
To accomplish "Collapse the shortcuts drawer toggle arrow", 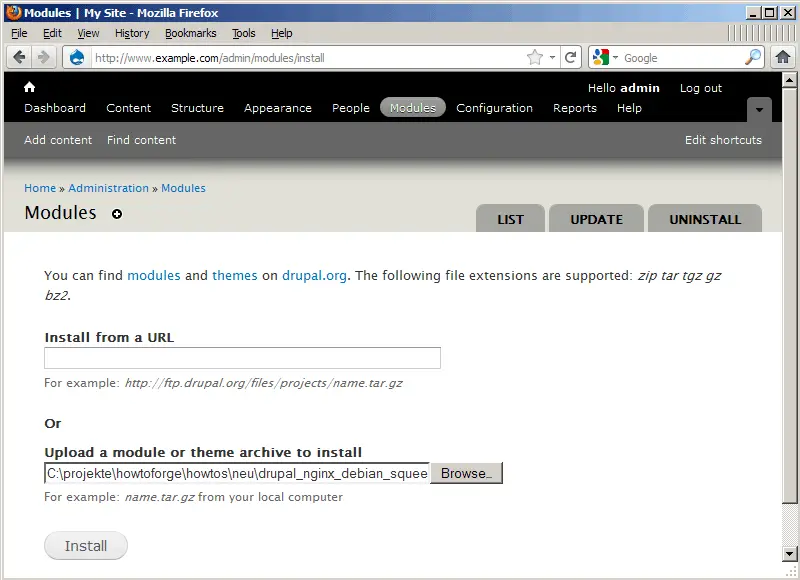I will tap(759, 109).
